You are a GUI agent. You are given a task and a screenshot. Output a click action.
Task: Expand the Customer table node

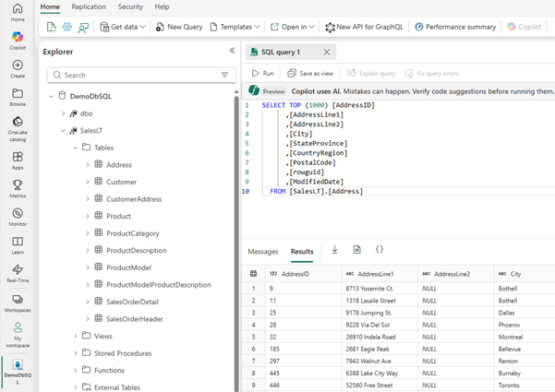88,182
